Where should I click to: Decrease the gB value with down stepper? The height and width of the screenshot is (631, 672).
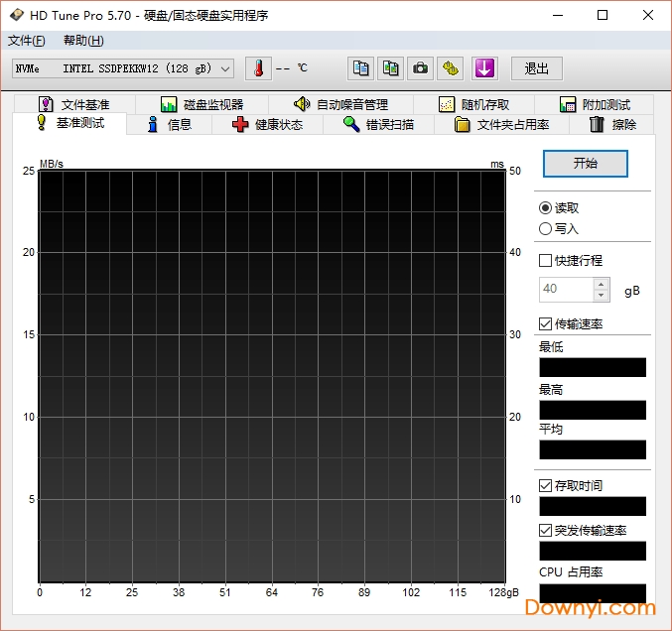pyautogui.click(x=602, y=295)
